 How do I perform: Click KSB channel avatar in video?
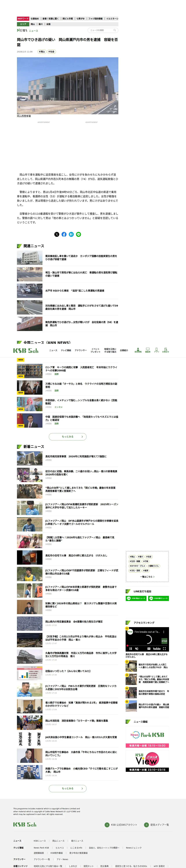[x=130, y=632]
